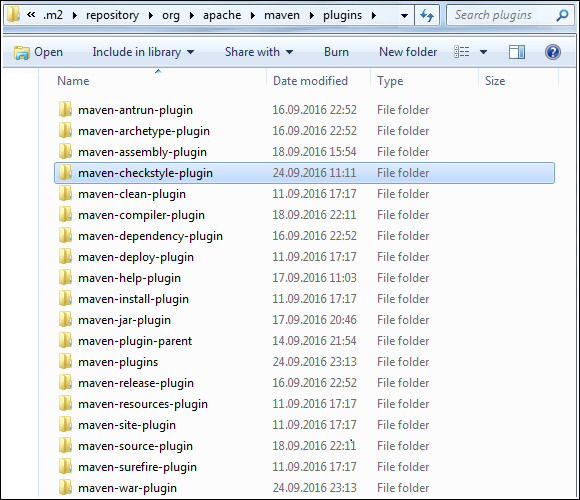This screenshot has width=580, height=500.
Task: Click maven-antrun-plugin folder icon
Action: (x=65, y=109)
